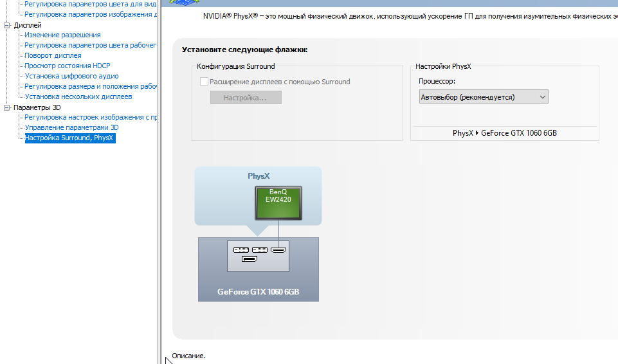Click the GeForce GTX 1060 6GB card label
The height and width of the screenshot is (364, 618).
[x=258, y=291]
